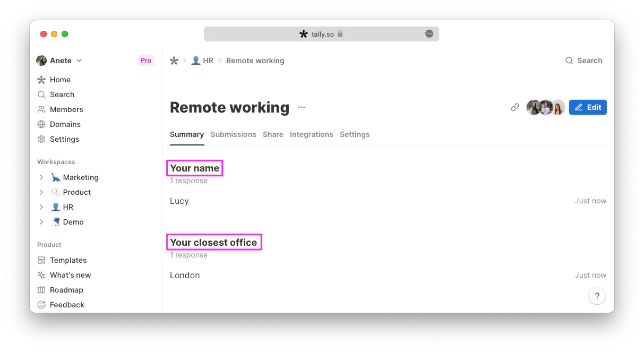644x352 pixels.
Task: Expand the Demo workspace
Action: pos(41,222)
